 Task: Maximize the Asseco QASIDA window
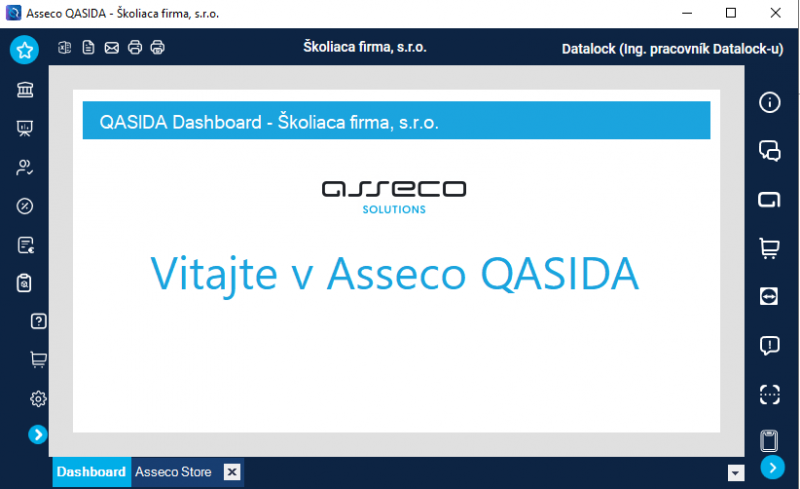[x=731, y=13]
